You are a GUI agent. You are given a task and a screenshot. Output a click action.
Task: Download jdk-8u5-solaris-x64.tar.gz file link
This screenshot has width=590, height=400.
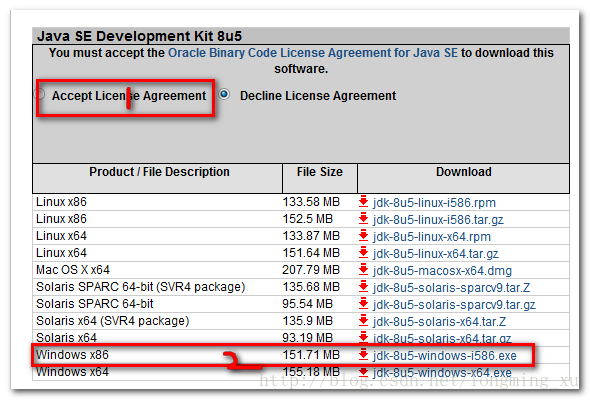[442, 338]
